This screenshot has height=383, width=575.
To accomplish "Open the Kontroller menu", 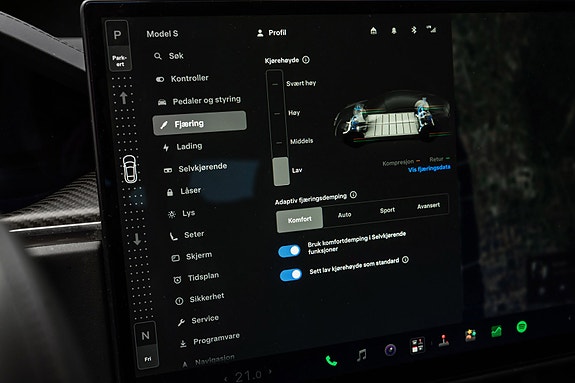I will pos(182,79).
